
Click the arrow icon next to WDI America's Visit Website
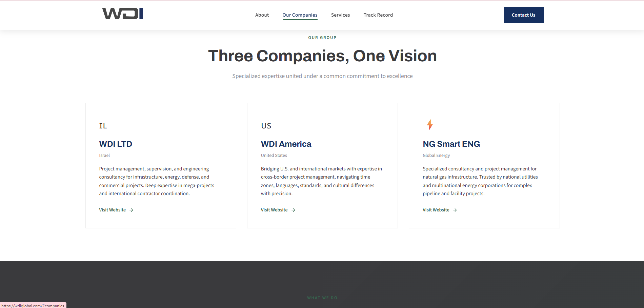tap(293, 210)
